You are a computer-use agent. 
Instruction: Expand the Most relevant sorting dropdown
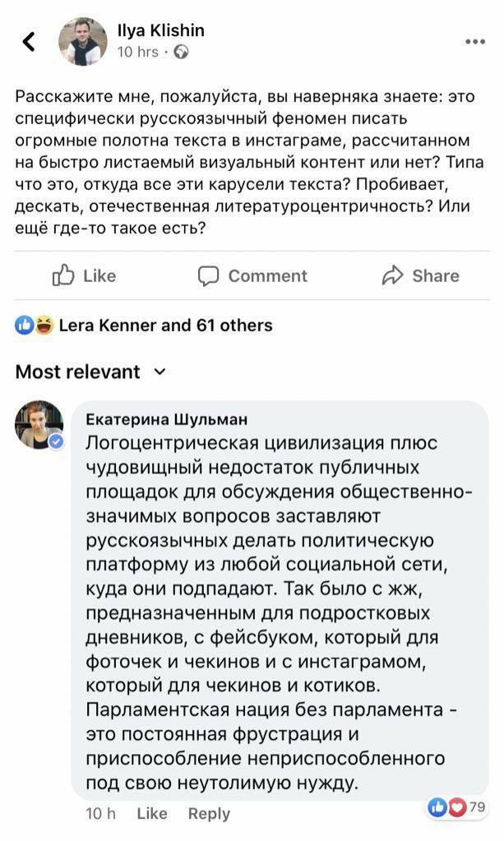pos(78,372)
